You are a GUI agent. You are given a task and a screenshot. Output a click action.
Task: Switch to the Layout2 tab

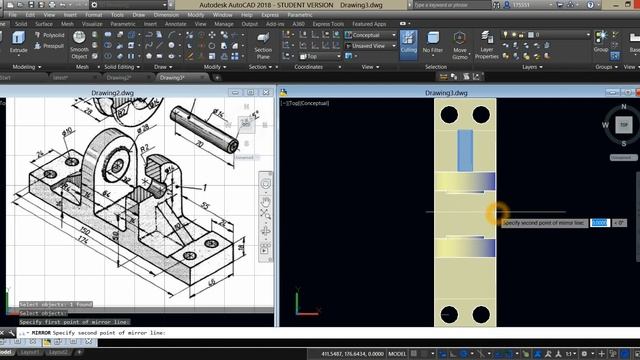coord(58,352)
